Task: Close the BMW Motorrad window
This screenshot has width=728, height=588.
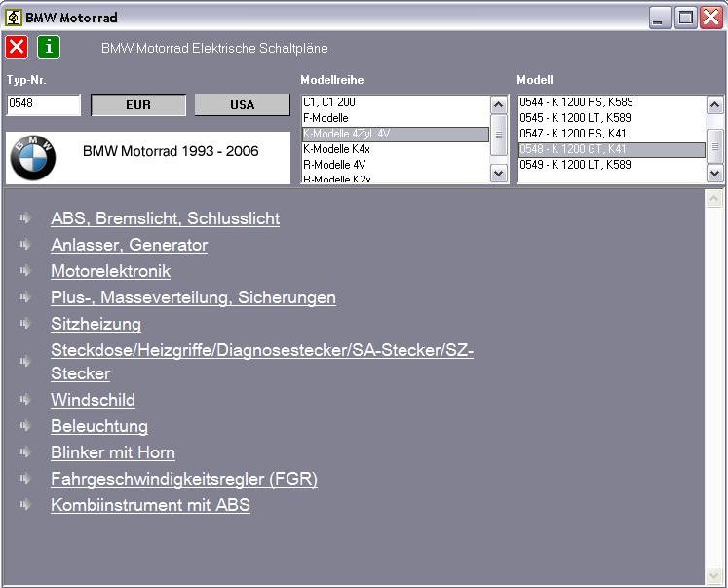Action: point(711,18)
